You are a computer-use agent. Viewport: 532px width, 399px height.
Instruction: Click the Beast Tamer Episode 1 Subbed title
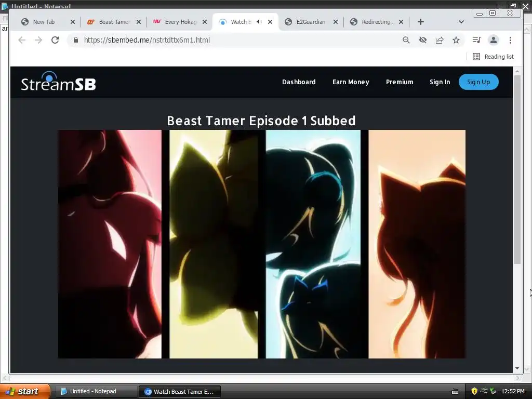coord(261,121)
